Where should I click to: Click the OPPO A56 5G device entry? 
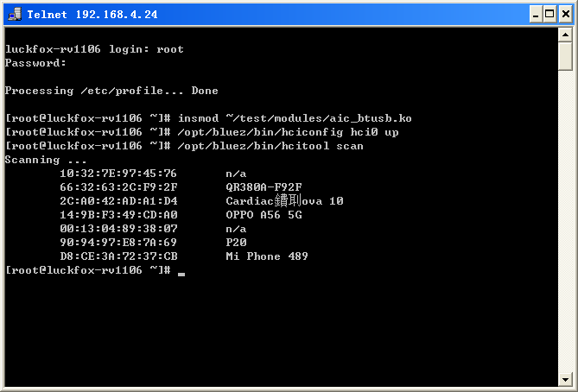click(x=264, y=215)
